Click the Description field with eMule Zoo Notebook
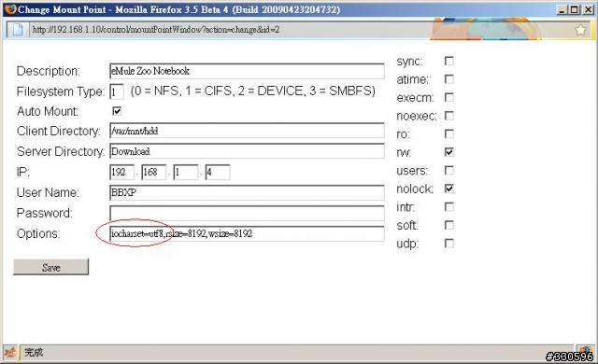This screenshot has width=598, height=364. 247,71
